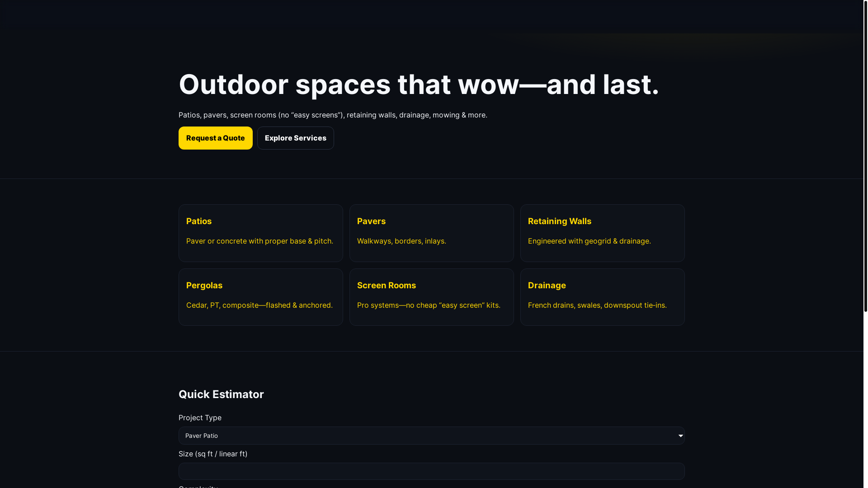
Task: Click the "Size (sq ft / linear ft)" label
Action: pyautogui.click(x=213, y=454)
